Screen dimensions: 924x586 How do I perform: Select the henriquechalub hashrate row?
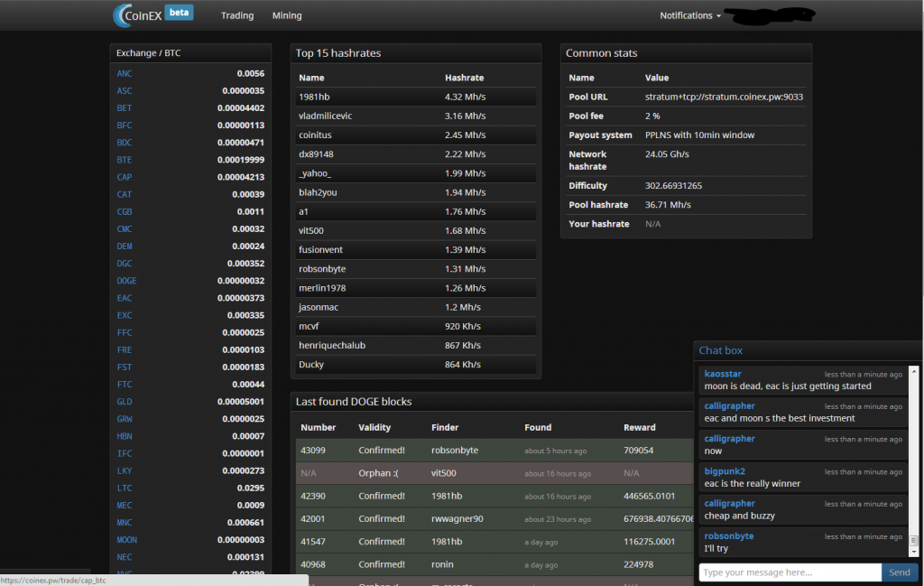(x=416, y=346)
